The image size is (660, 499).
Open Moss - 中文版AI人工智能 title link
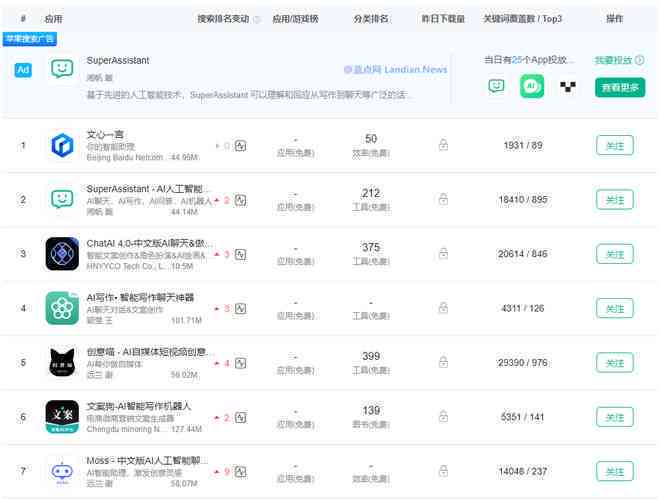(147, 460)
